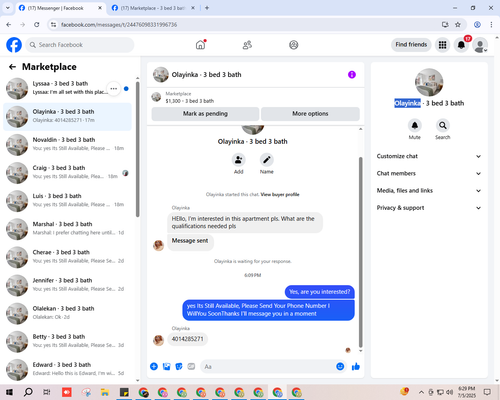Send a thumbs-up like
The height and width of the screenshot is (400, 500).
(x=356, y=367)
